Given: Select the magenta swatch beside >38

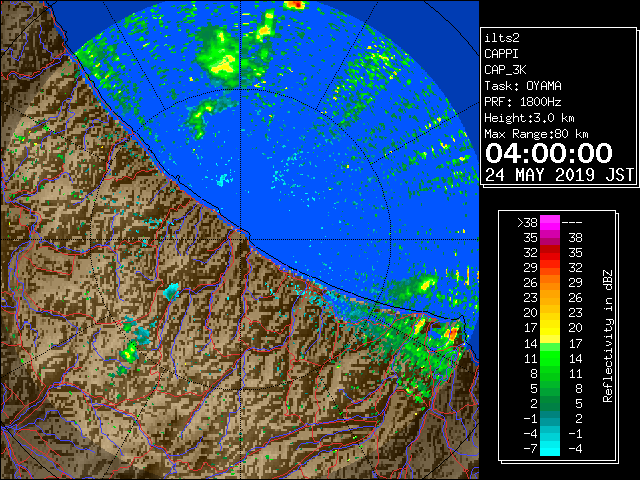Looking at the screenshot, I should tap(550, 223).
